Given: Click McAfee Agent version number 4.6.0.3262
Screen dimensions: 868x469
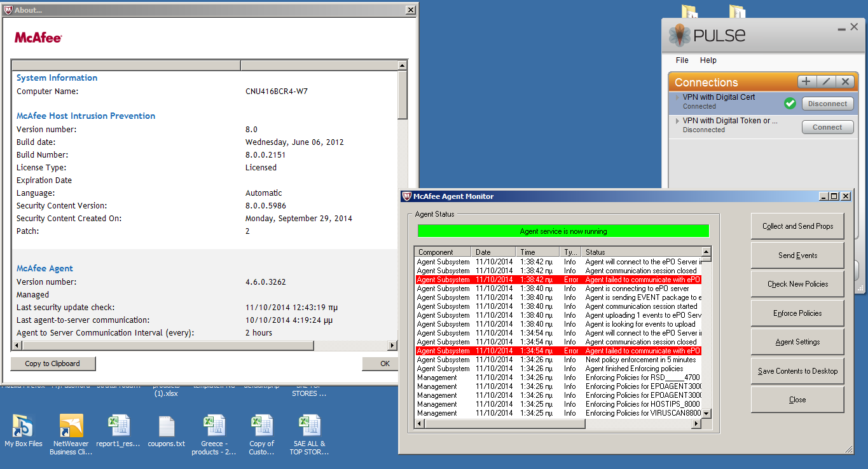Looking at the screenshot, I should tap(266, 282).
